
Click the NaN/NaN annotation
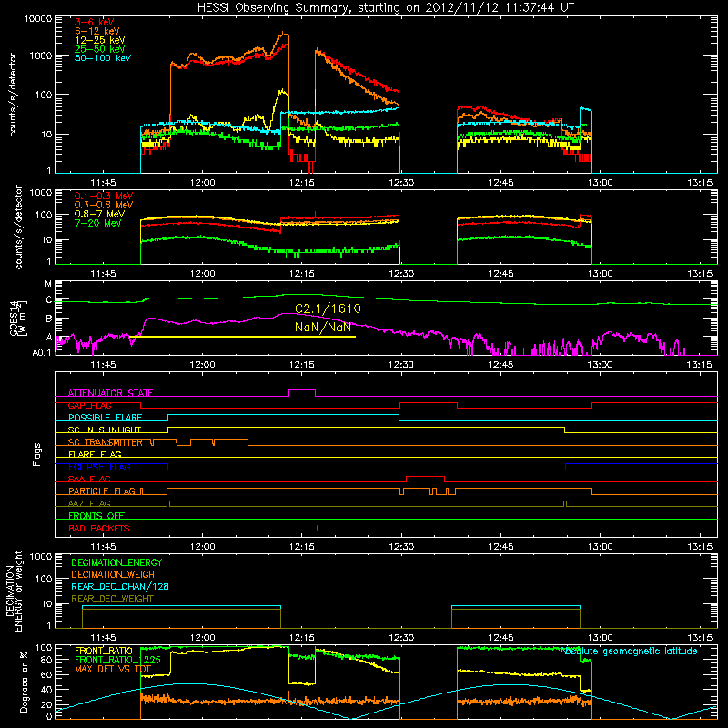point(323,327)
